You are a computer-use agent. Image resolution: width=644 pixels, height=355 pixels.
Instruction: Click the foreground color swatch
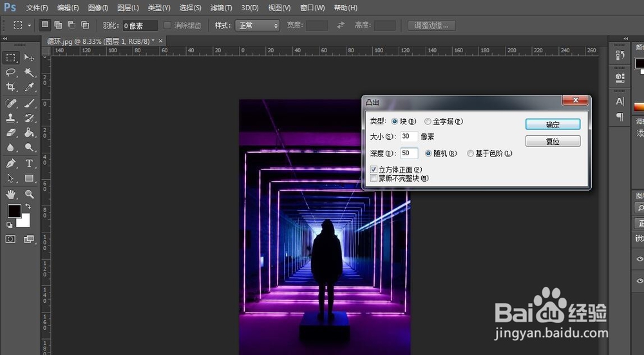(14, 211)
